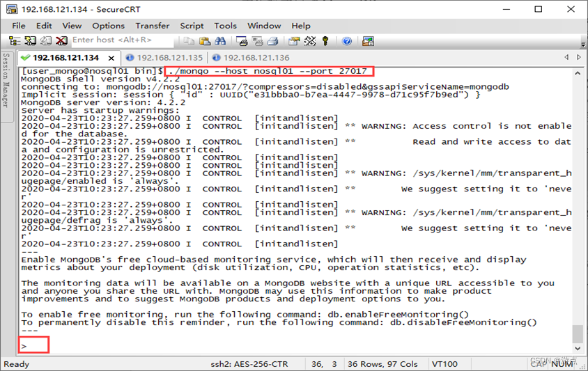Click the blue Help question icon
This screenshot has width=588, height=371.
click(x=347, y=41)
